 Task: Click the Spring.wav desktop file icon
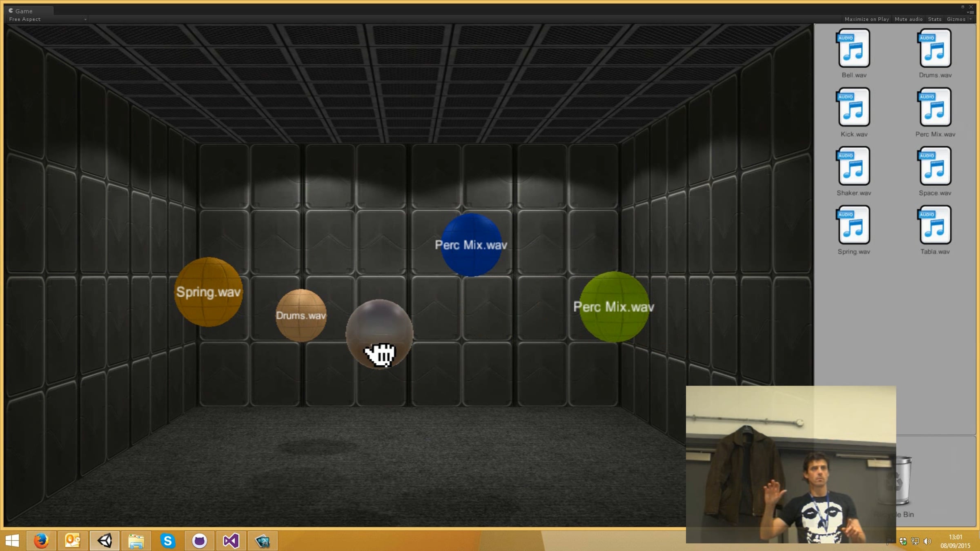(853, 225)
